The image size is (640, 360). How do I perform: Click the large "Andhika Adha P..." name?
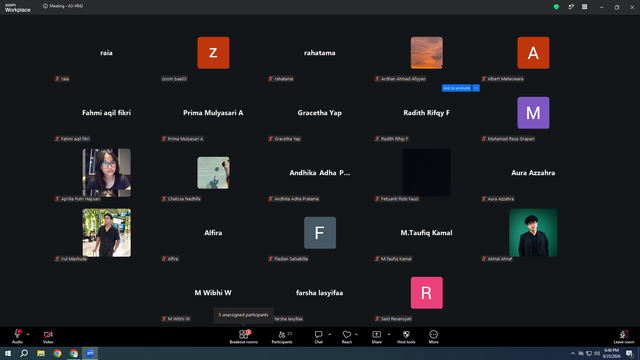320,173
